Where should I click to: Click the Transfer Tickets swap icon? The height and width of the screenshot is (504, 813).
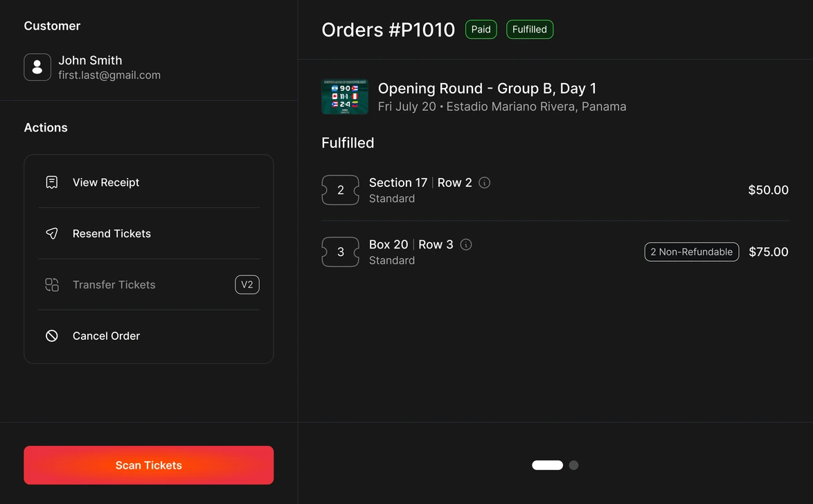(x=52, y=285)
